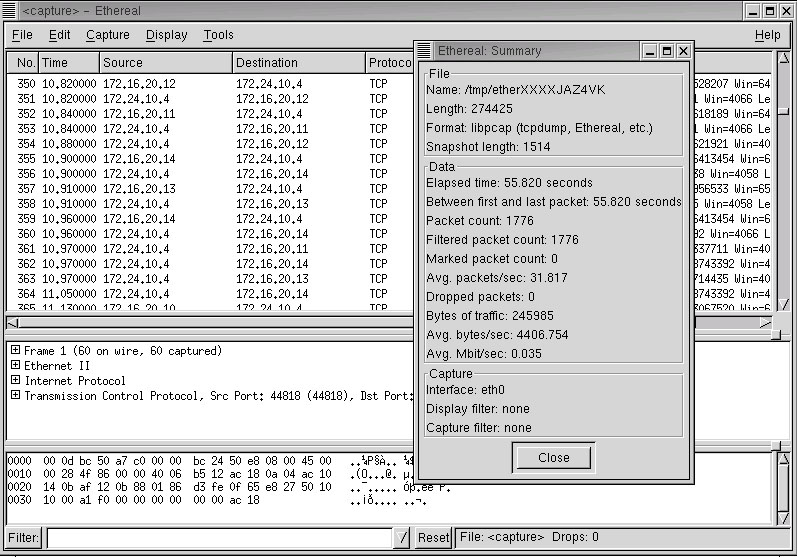Click into the filter text field
The height and width of the screenshot is (557, 797).
[220, 538]
